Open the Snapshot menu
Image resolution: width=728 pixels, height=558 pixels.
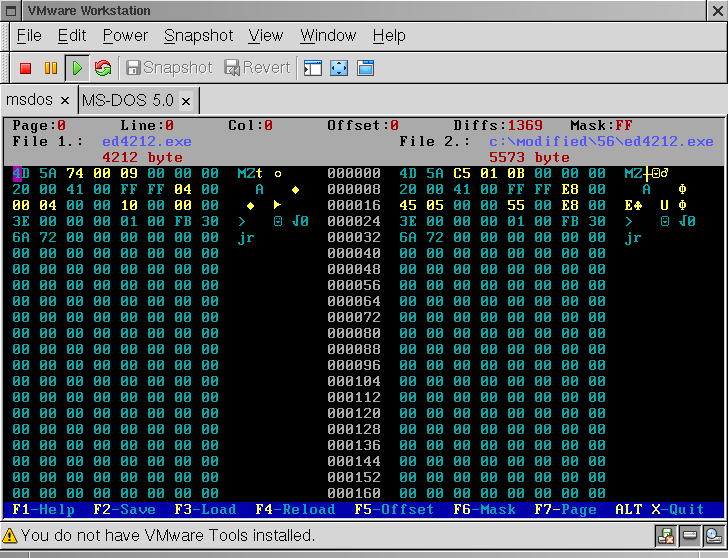(198, 36)
